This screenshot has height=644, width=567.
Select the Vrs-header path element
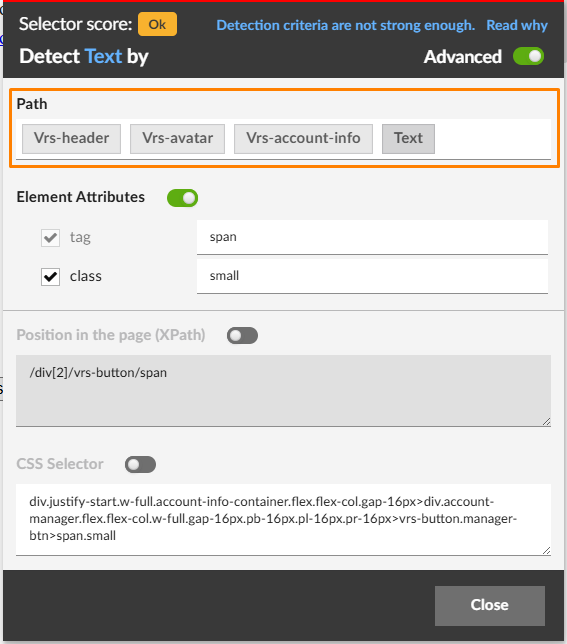71,139
